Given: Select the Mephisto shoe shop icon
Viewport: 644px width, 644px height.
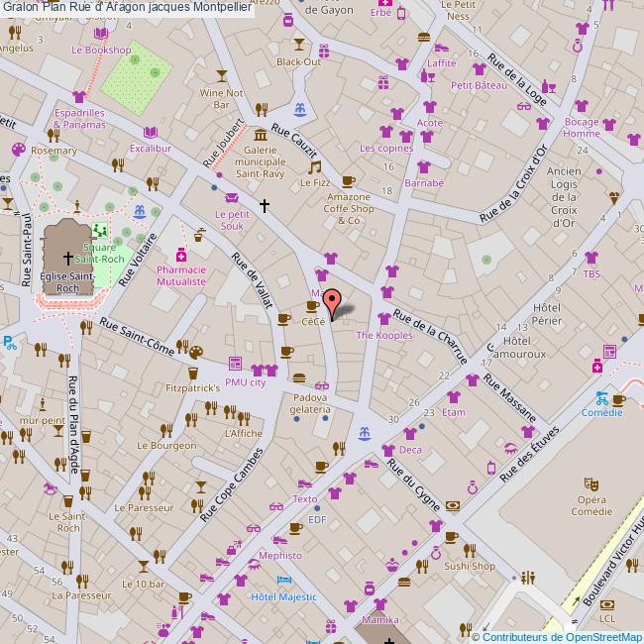Looking at the screenshot, I should coord(280,540).
